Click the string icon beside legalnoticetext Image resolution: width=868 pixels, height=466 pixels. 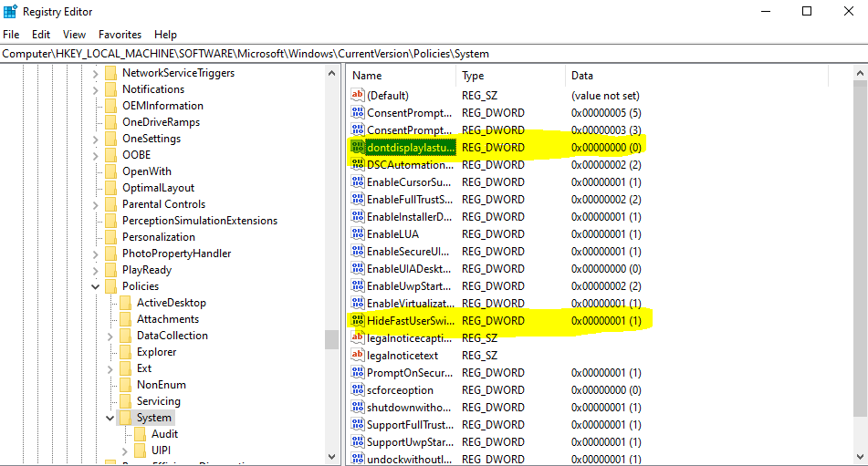click(x=358, y=356)
